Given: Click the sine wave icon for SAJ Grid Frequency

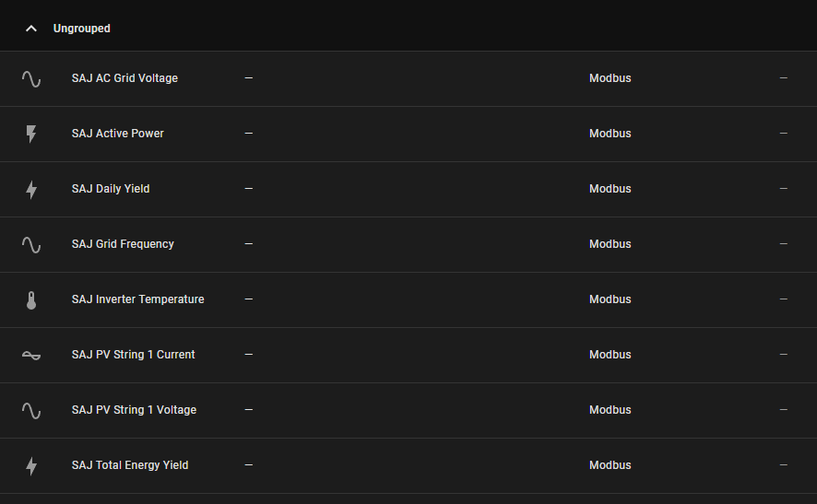Looking at the screenshot, I should click(x=31, y=245).
